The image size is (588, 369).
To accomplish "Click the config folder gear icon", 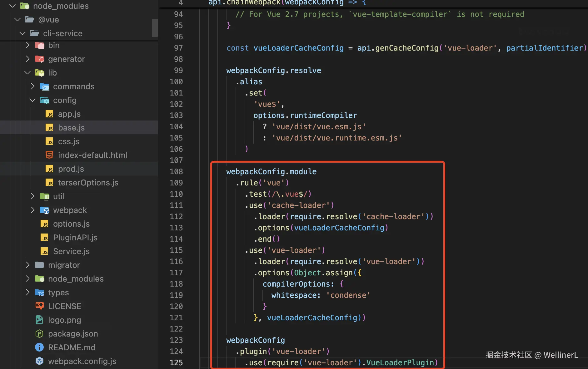I will coord(45,100).
